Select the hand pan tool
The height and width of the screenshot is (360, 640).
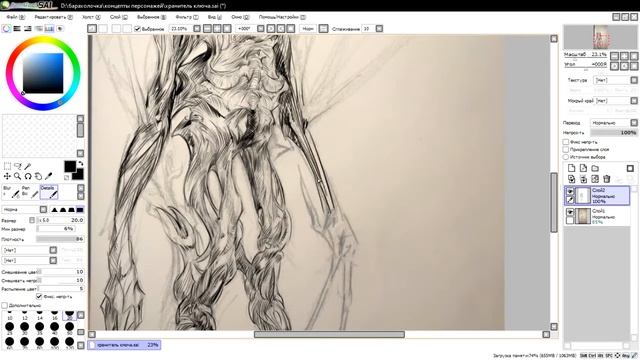(x=38, y=176)
